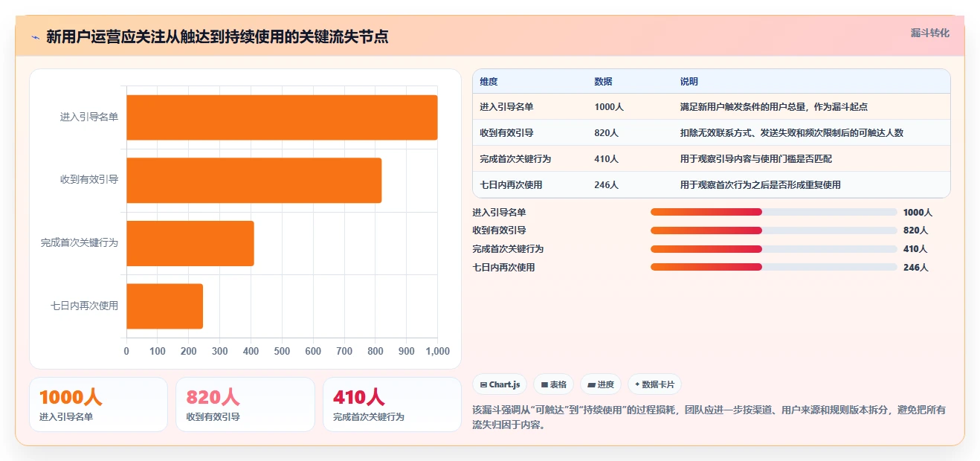Select the 表格 tag
Image resolution: width=980 pixels, height=461 pixels.
click(x=554, y=384)
